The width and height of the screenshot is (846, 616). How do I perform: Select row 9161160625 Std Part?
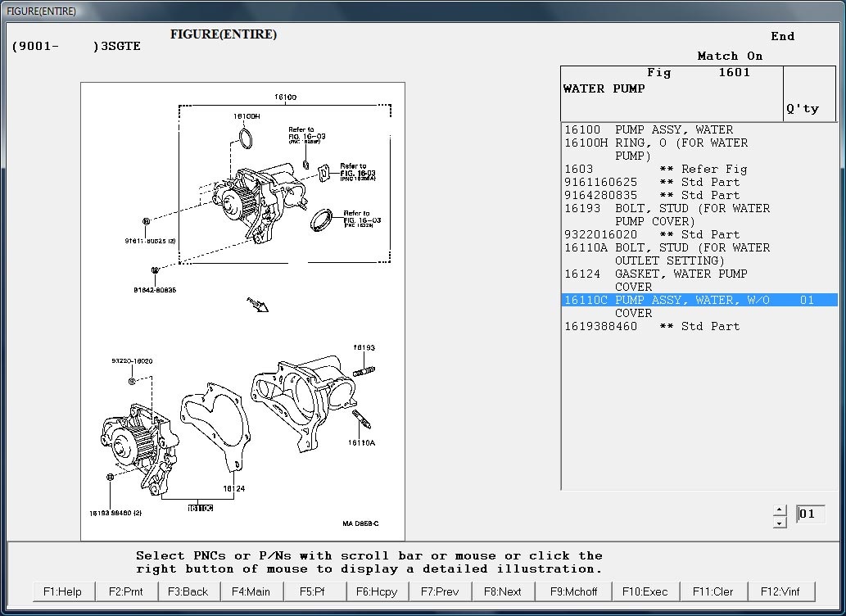click(699, 182)
